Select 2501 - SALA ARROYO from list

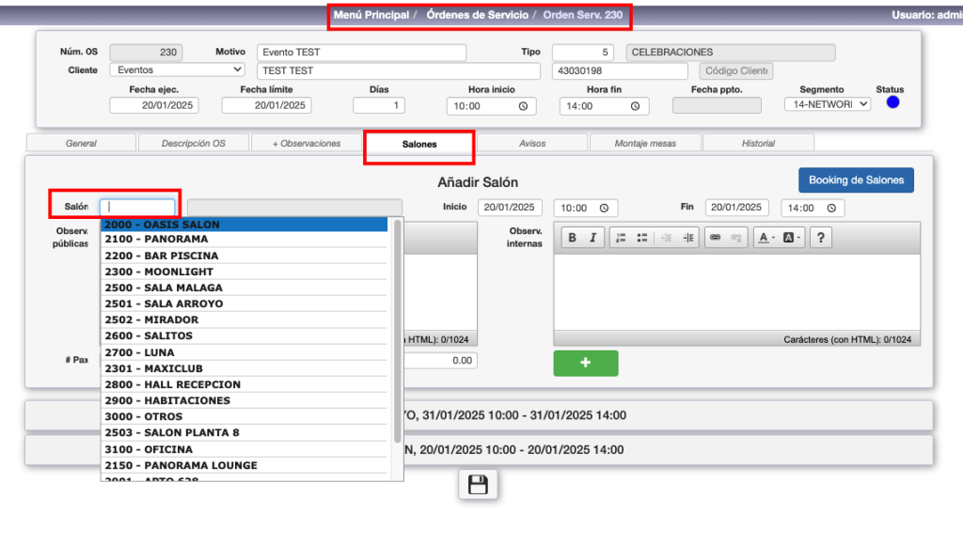click(x=183, y=303)
